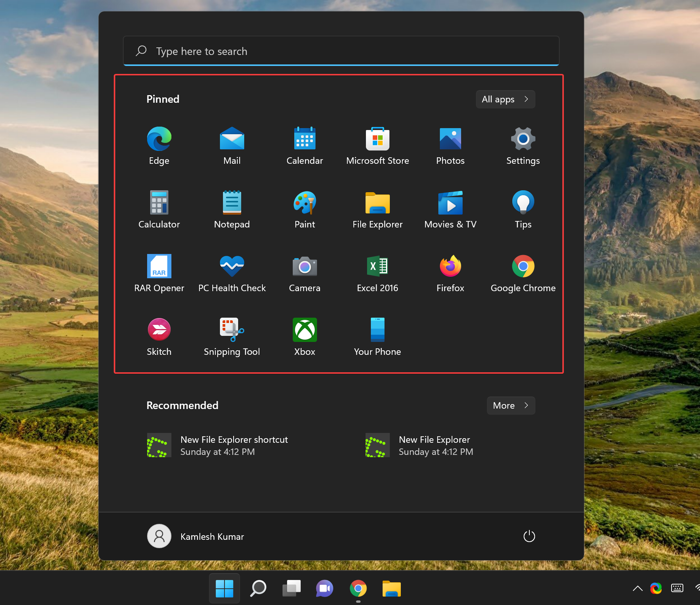Expand More recommended items
This screenshot has width=700, height=605.
coord(511,406)
